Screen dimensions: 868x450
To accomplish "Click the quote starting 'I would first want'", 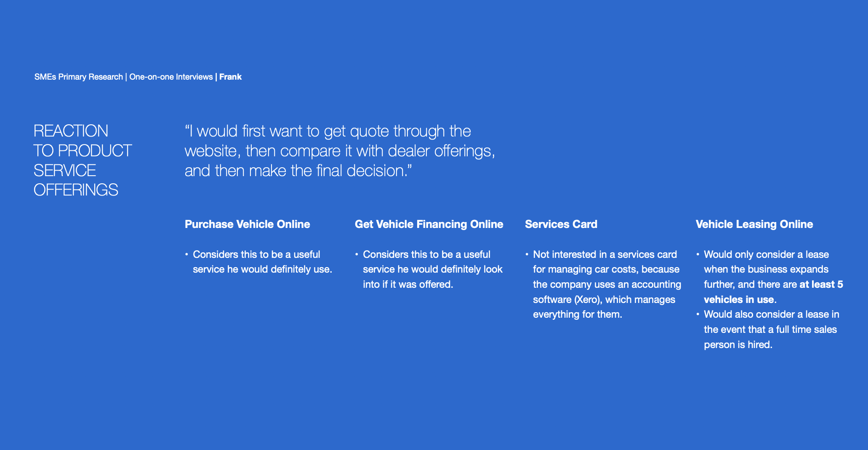I will [x=340, y=151].
